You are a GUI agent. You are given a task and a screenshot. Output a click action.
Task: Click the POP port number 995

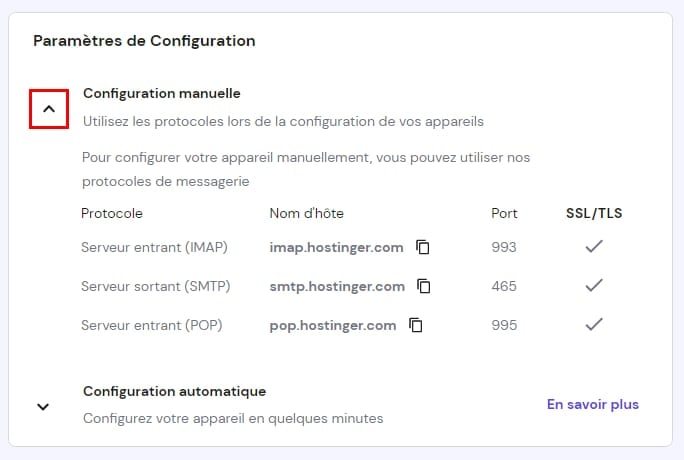(x=504, y=325)
